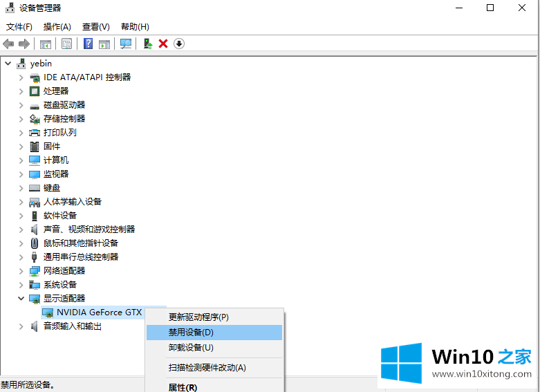Click the human interface devices icon
The width and height of the screenshot is (540, 392).
pos(35,202)
